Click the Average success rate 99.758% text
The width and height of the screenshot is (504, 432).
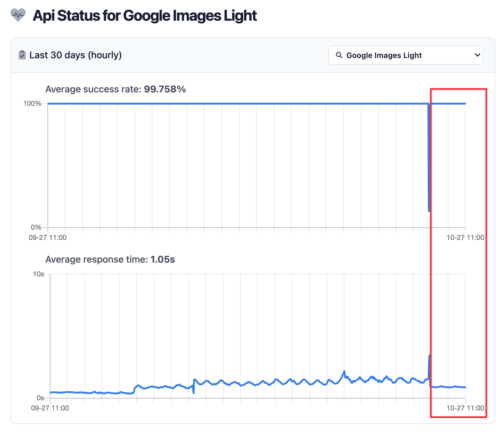coord(116,89)
